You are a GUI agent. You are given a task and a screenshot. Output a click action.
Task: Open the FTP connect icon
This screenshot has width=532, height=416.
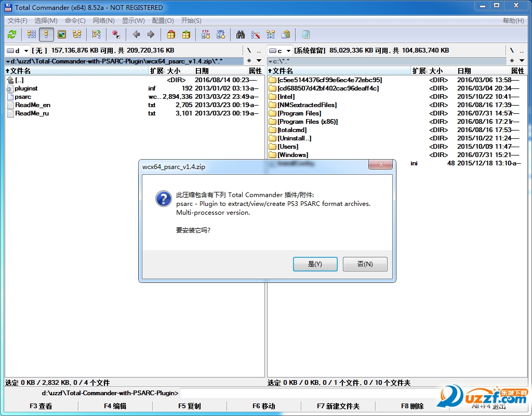point(206,34)
